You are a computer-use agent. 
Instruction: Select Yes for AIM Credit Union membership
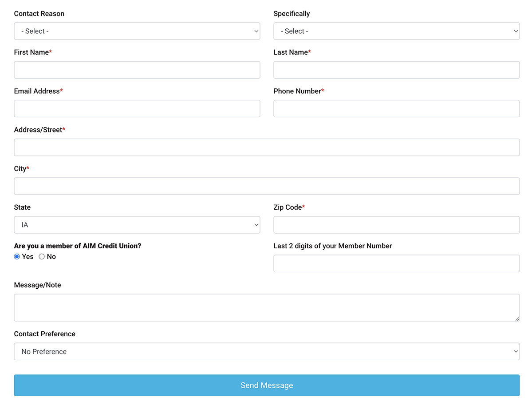coord(16,256)
